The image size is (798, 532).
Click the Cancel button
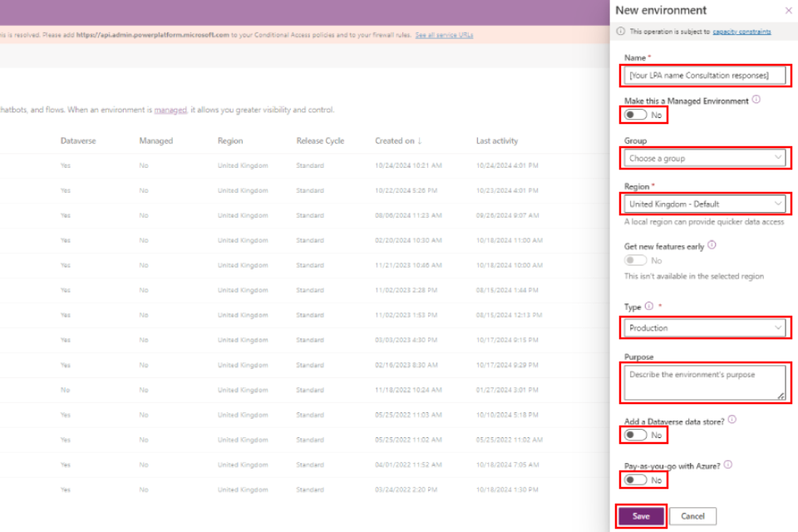692,516
